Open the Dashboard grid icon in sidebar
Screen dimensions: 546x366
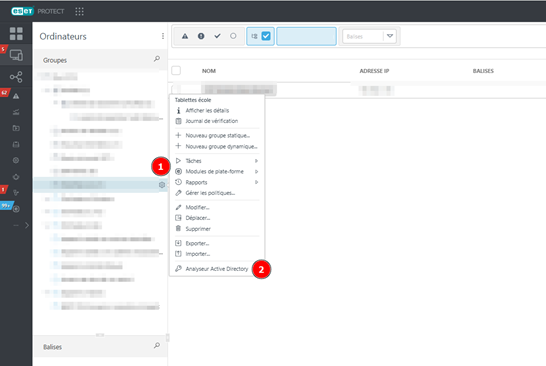16,34
